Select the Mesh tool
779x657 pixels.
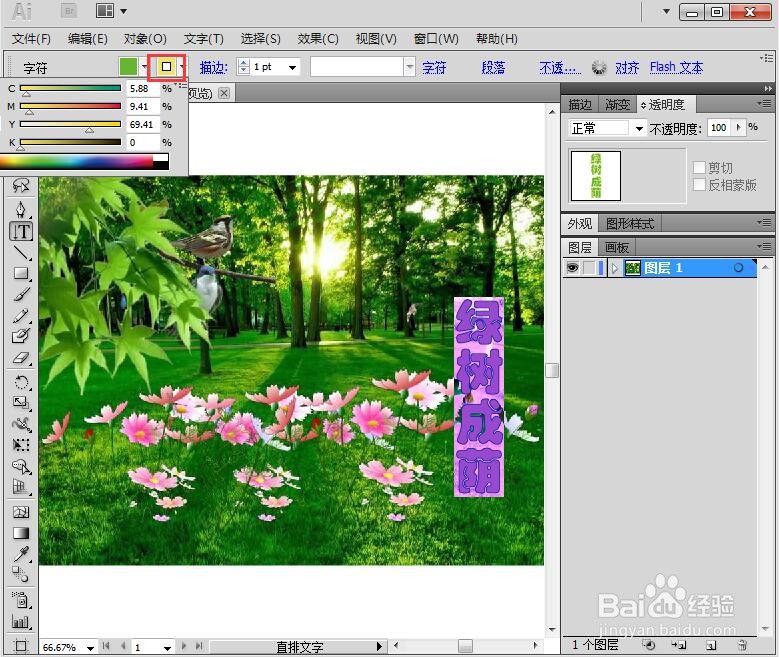tap(21, 512)
